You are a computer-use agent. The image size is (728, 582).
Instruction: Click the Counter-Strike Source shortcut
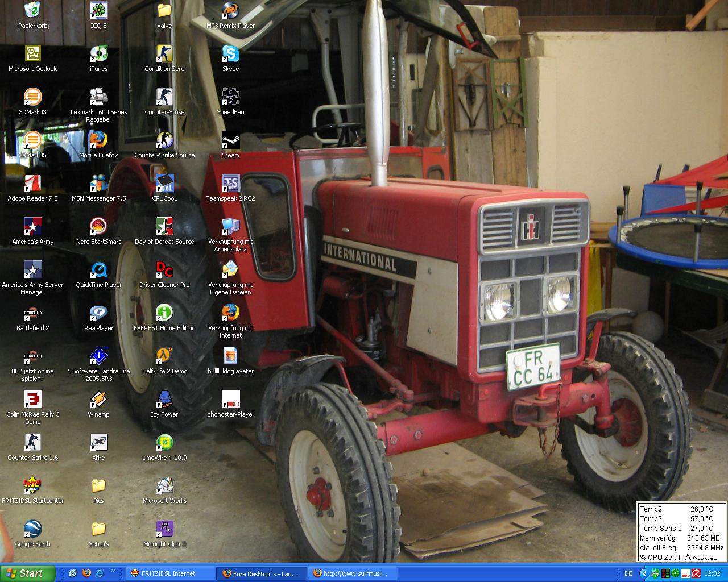click(164, 140)
